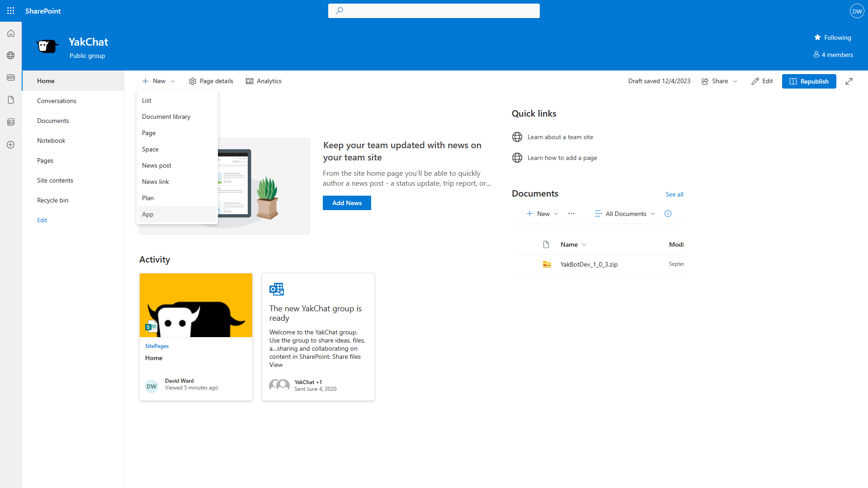This screenshot has width=868, height=488.
Task: Open See all documents link
Action: (674, 194)
